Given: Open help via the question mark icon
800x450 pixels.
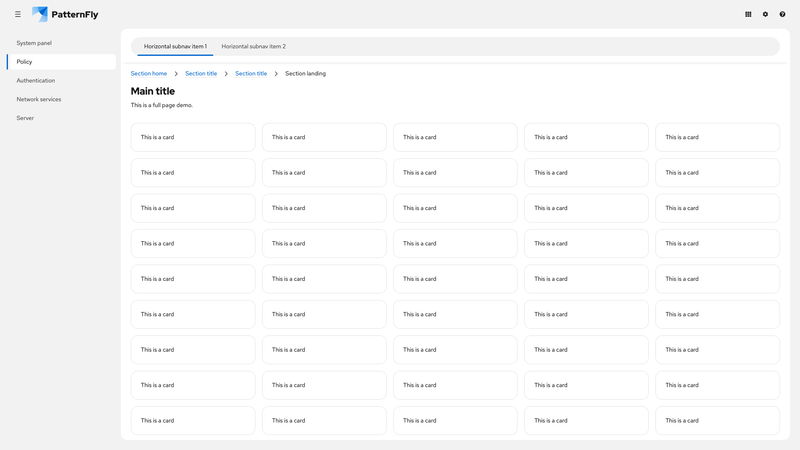Looking at the screenshot, I should (782, 14).
